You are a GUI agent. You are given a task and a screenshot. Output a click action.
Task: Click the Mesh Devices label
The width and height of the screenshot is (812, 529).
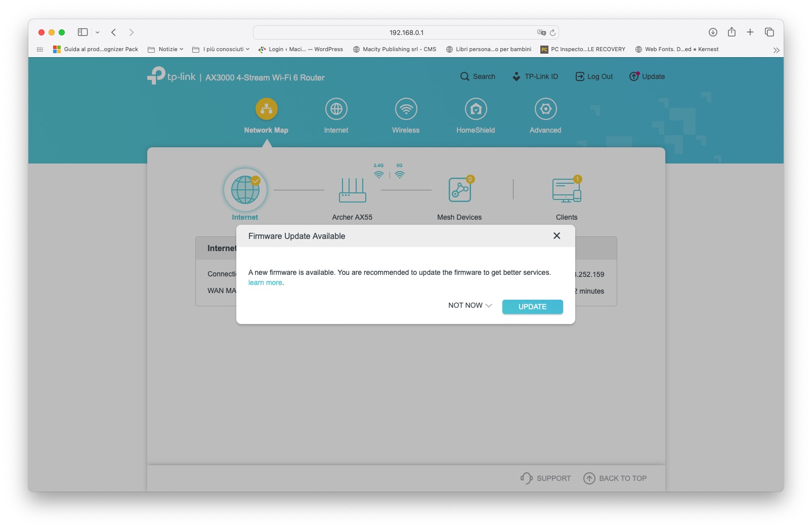459,217
